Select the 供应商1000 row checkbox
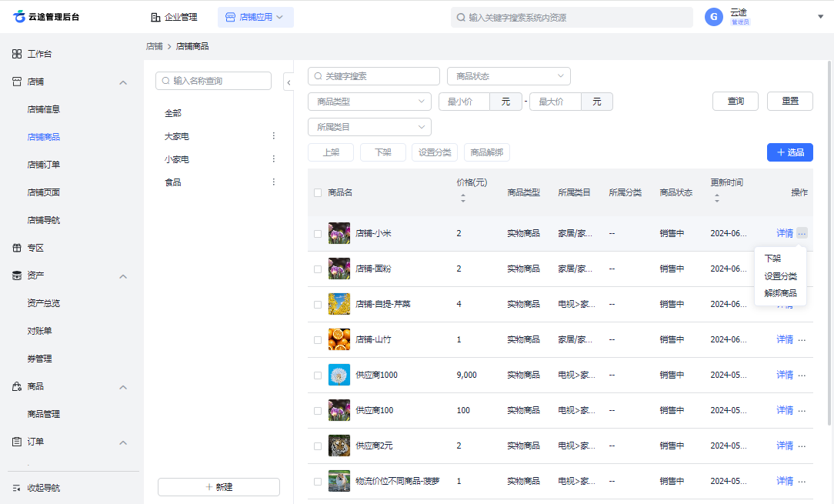 pyautogui.click(x=318, y=375)
